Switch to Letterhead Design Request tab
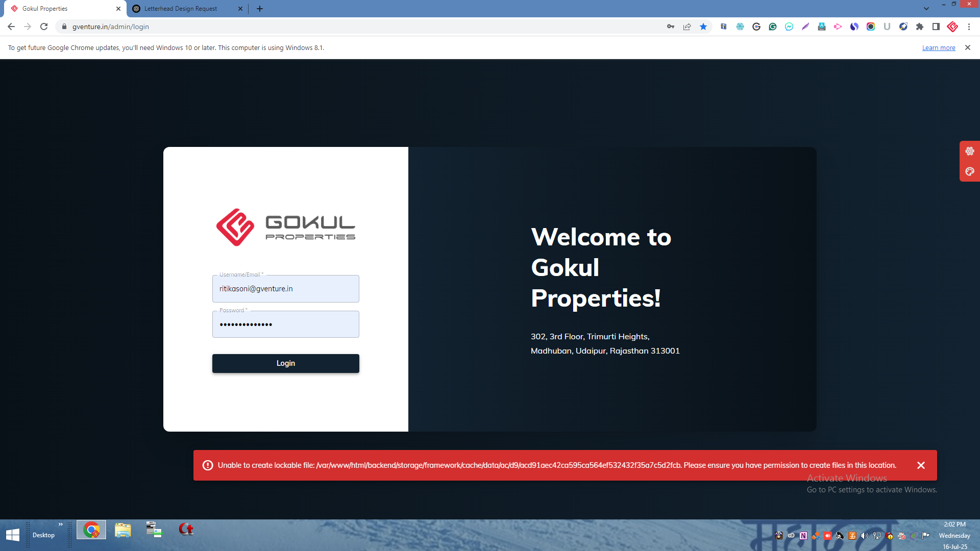Image resolution: width=980 pixels, height=551 pixels. [181, 9]
